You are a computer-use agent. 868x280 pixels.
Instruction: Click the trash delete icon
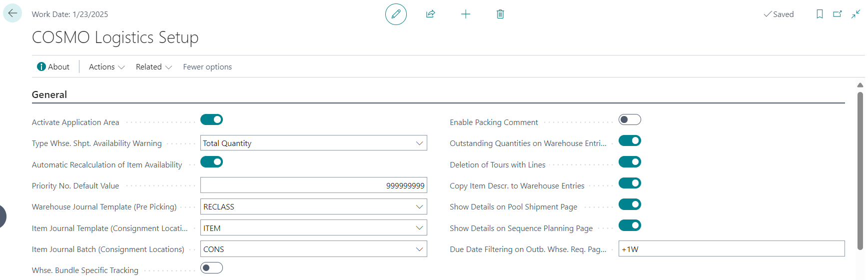[x=500, y=14]
